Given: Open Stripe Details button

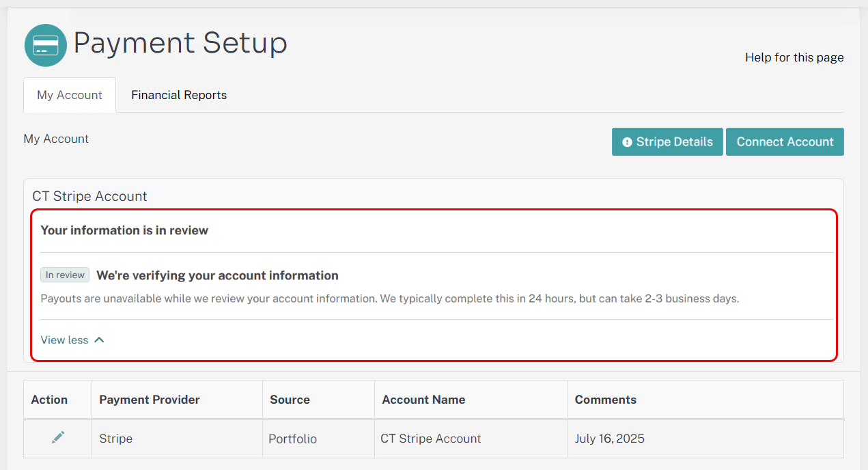Looking at the screenshot, I should pyautogui.click(x=667, y=141).
